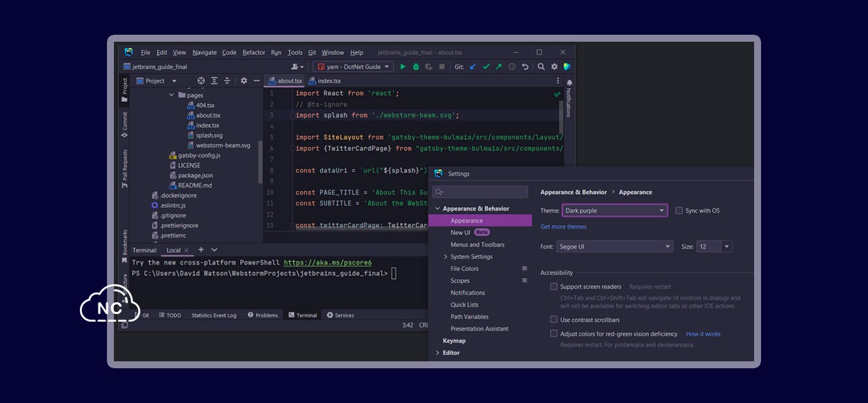868x403 pixels.
Task: Click the How it works link
Action: pyautogui.click(x=703, y=334)
